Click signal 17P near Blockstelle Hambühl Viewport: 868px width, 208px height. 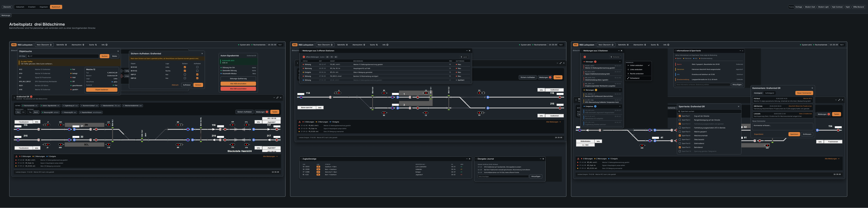pyautogui.click(x=232, y=125)
